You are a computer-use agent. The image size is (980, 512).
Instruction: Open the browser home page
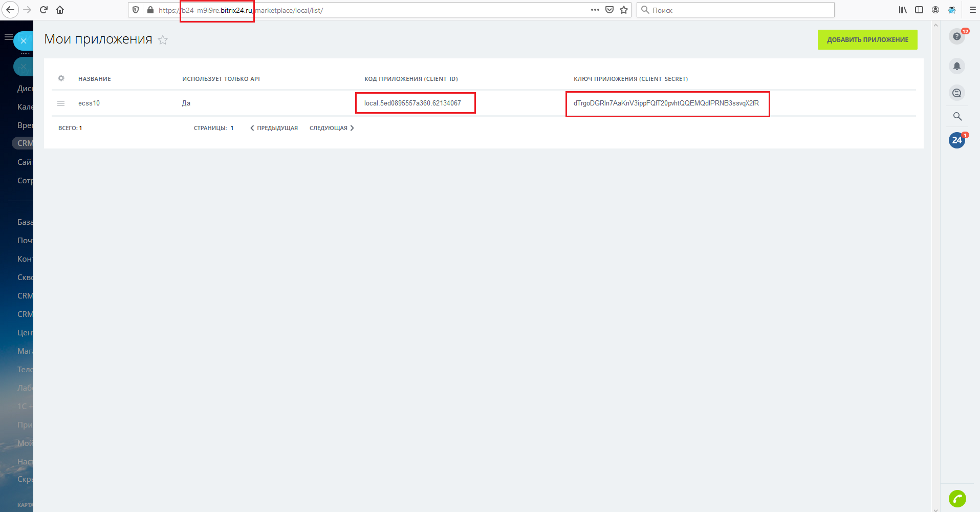[60, 10]
